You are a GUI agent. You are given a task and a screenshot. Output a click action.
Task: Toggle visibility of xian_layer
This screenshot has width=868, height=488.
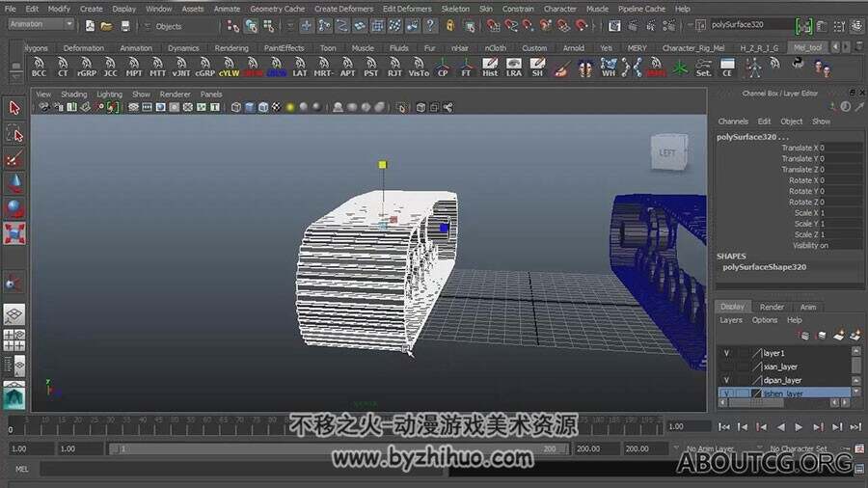(726, 366)
